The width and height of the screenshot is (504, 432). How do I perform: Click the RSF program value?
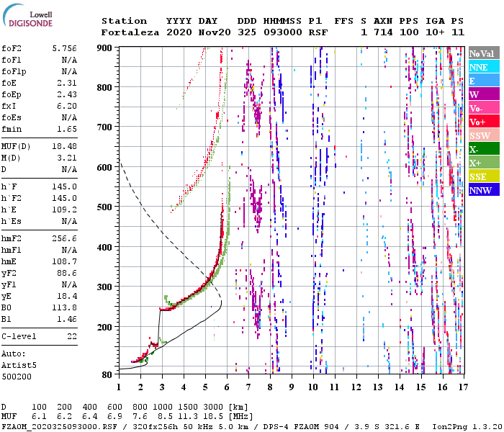click(318, 32)
